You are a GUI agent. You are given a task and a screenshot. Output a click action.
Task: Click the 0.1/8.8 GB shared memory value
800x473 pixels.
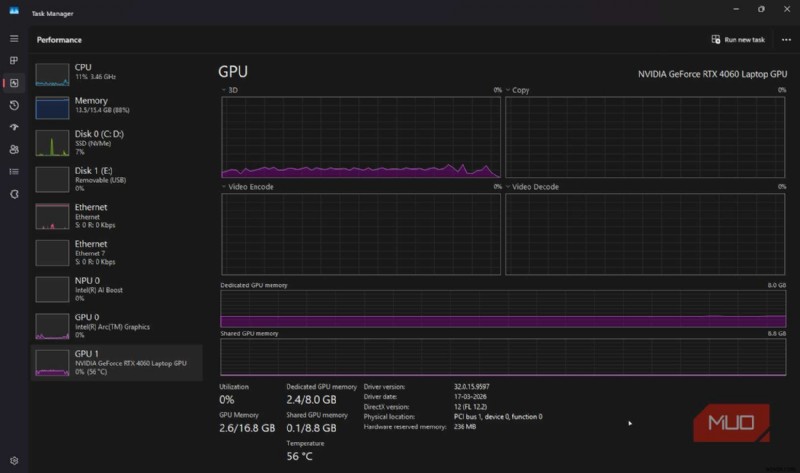(311, 428)
